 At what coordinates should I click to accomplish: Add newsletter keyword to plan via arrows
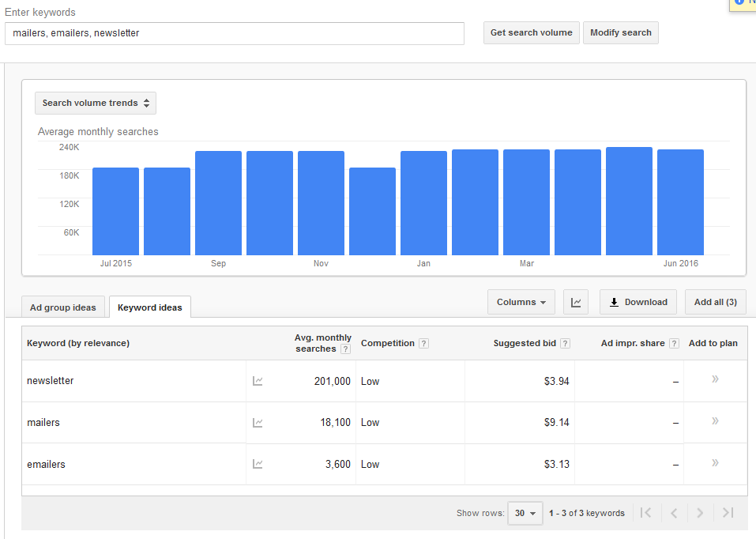click(715, 379)
